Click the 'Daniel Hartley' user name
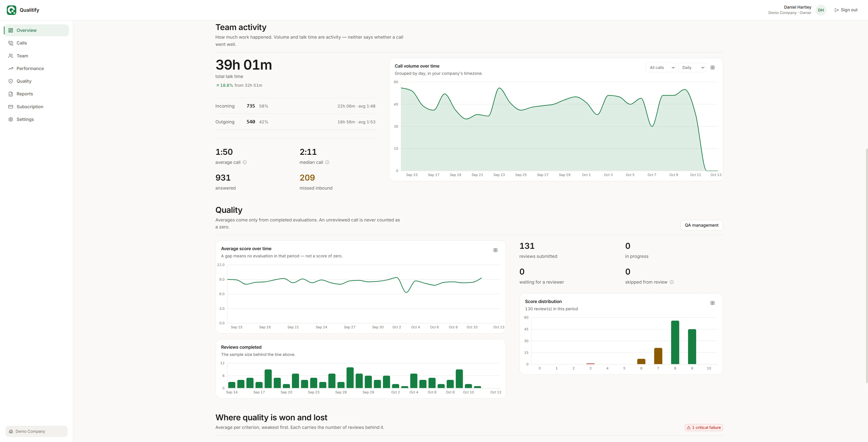This screenshot has width=868, height=442. (798, 7)
